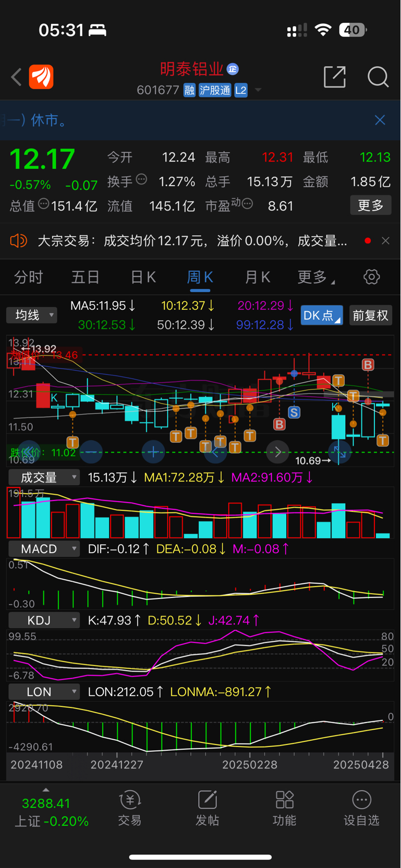
Task: Tap the chart zoom-out minus button
Action: pyautogui.click(x=91, y=452)
